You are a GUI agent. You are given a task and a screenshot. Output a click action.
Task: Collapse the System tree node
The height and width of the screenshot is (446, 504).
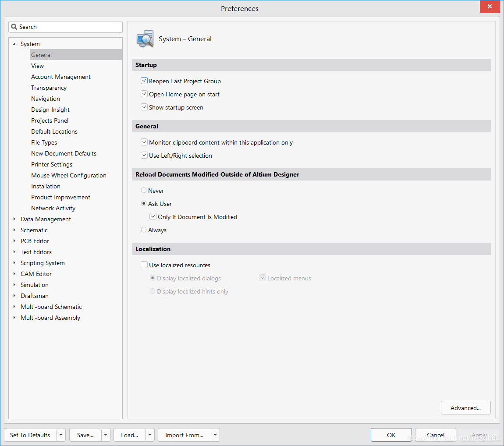14,44
